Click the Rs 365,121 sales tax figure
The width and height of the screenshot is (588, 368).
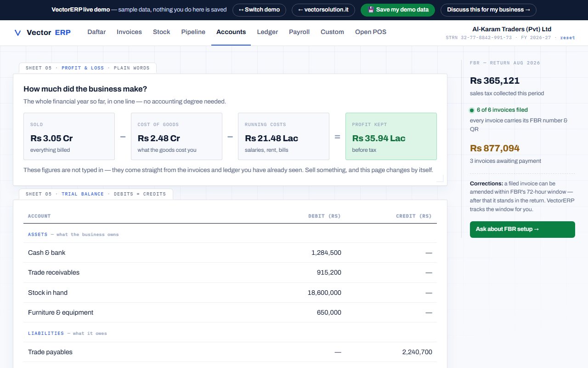[x=495, y=80]
